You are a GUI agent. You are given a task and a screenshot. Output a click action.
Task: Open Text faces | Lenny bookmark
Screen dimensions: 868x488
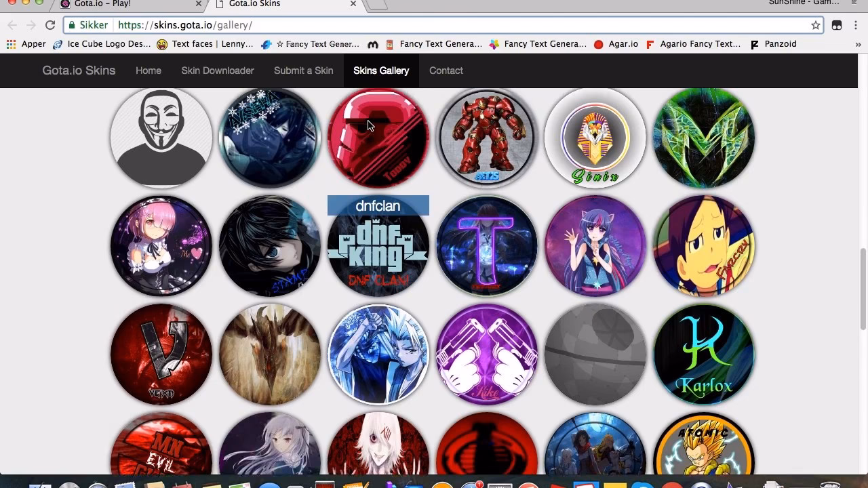(x=205, y=44)
